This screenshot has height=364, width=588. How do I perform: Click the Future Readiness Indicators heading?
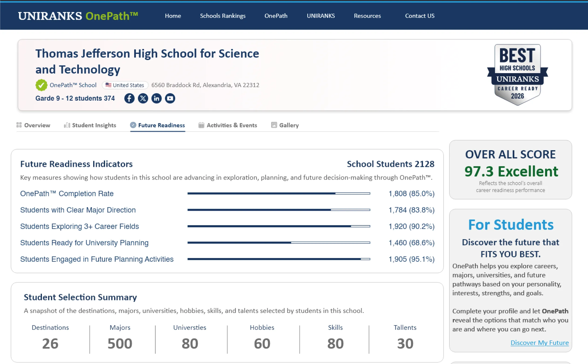[76, 164]
